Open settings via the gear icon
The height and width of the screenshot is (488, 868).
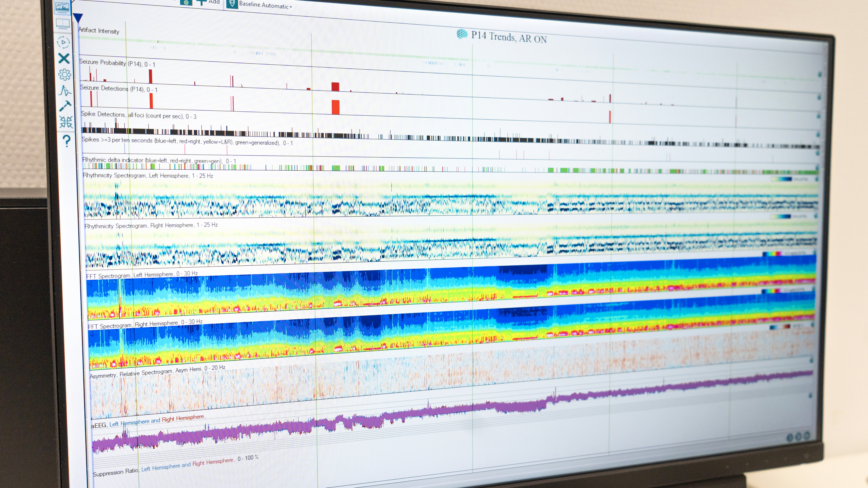coord(65,74)
